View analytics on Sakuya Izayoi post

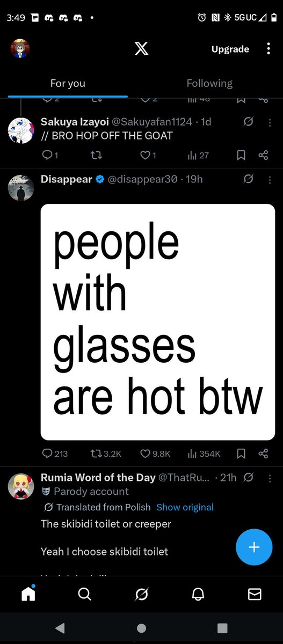coord(198,156)
